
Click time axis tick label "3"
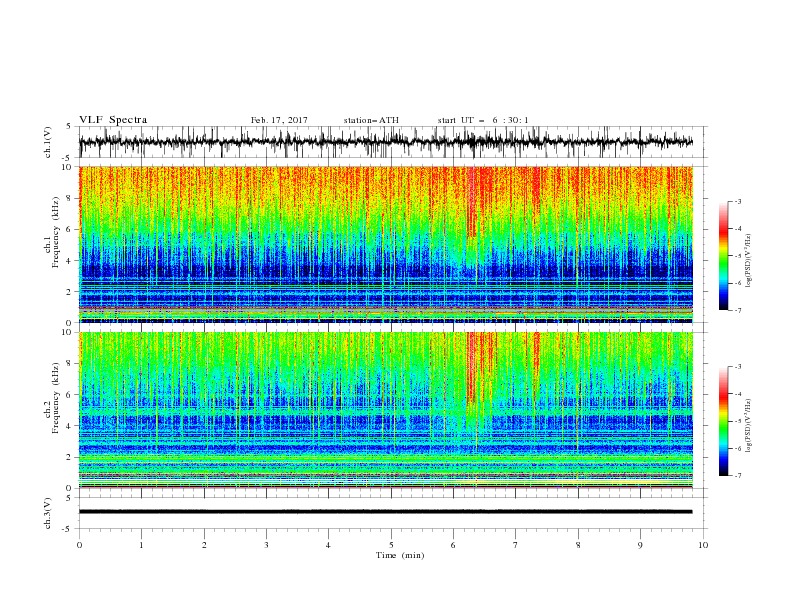click(266, 545)
